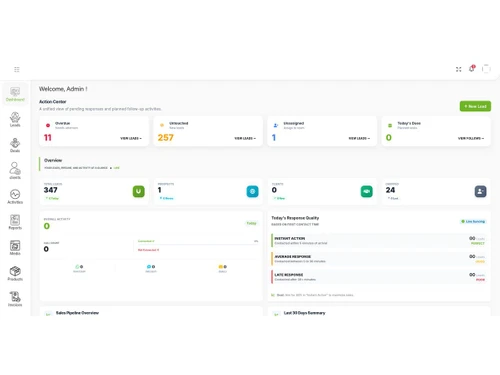Go to Leads in the sidebar
The height and width of the screenshot is (375, 500).
tap(15, 119)
